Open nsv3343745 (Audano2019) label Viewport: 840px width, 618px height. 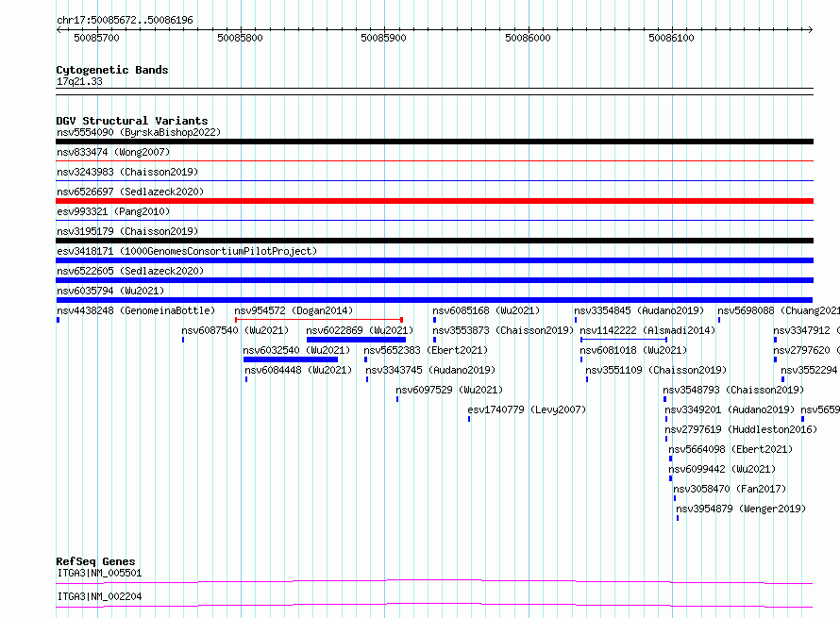pos(430,370)
